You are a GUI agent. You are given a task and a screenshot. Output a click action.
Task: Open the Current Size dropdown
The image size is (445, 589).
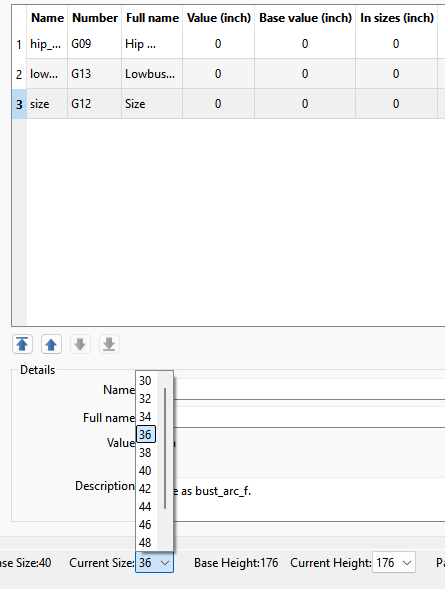tap(154, 562)
